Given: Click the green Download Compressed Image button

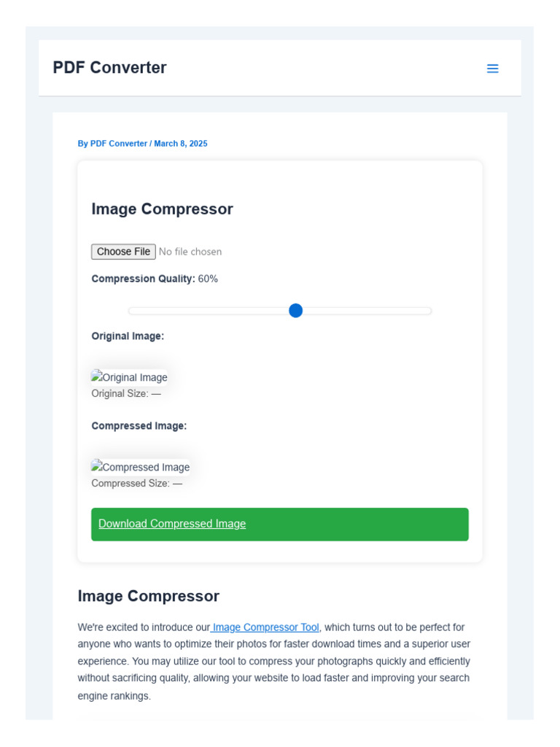Looking at the screenshot, I should (x=279, y=524).
